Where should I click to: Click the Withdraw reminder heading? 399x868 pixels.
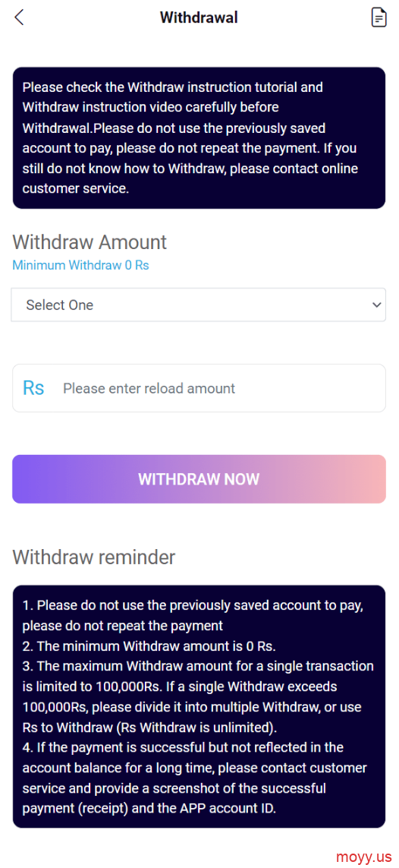click(94, 557)
